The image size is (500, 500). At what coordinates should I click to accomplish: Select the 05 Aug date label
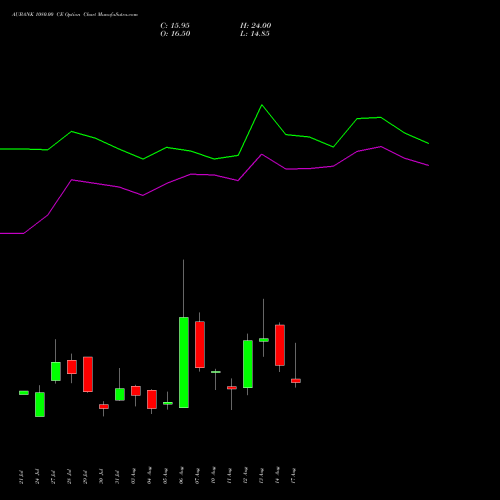[165, 475]
